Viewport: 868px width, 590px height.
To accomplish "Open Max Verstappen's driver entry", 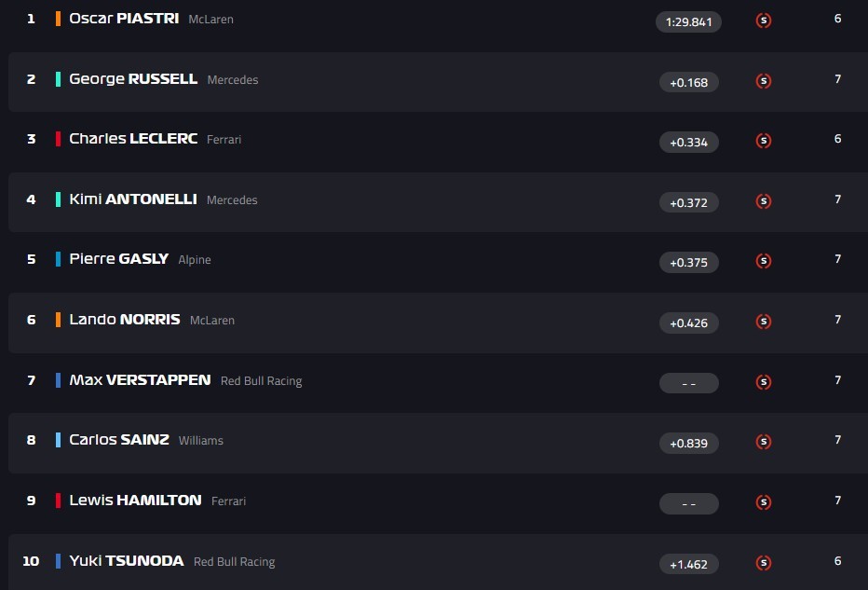I will tap(140, 380).
